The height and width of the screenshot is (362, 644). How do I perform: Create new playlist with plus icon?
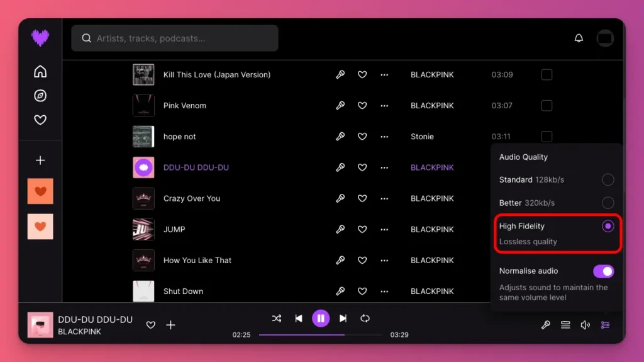40,160
